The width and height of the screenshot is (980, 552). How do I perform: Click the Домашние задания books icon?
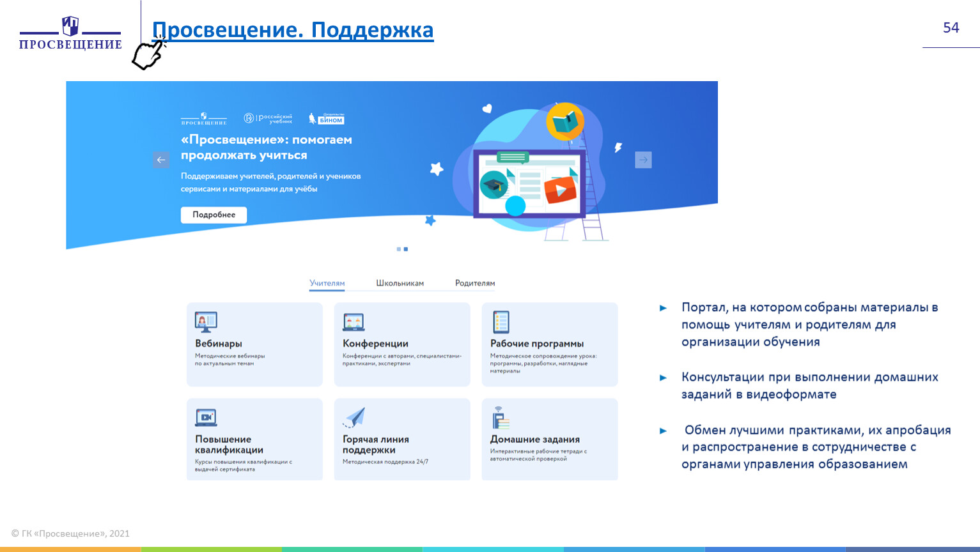coord(501,417)
